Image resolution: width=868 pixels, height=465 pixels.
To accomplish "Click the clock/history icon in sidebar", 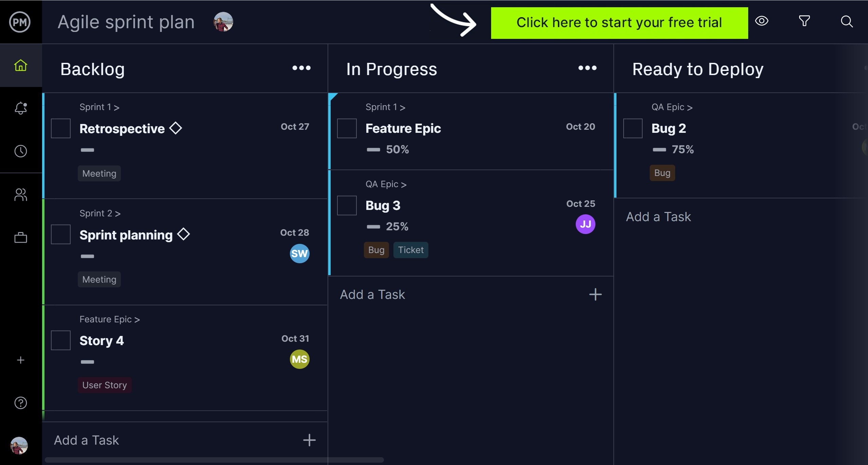I will tap(20, 151).
